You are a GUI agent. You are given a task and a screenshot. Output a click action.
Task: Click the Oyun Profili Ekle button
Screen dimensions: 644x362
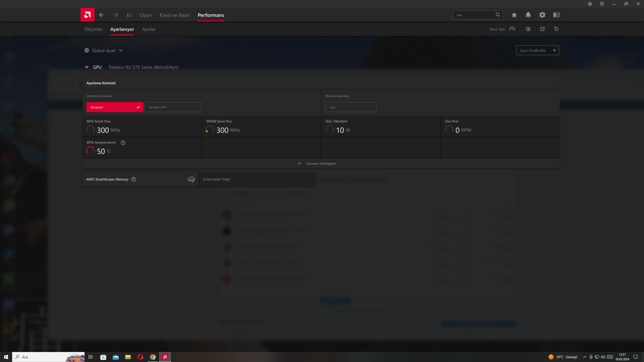pyautogui.click(x=537, y=51)
